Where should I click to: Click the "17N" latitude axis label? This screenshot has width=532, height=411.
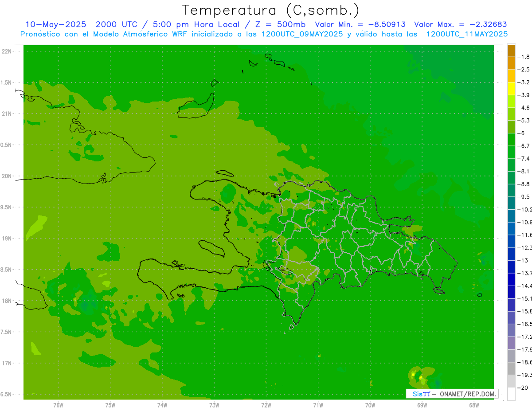point(7,363)
